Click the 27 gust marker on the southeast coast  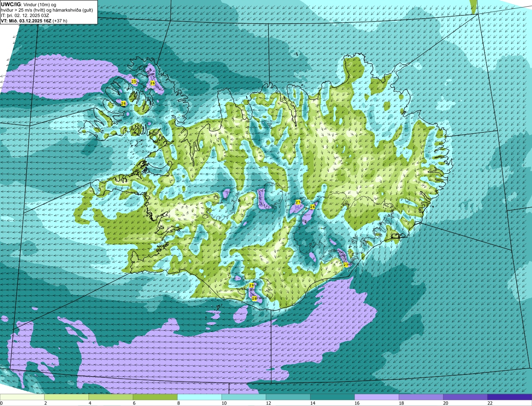(346, 265)
